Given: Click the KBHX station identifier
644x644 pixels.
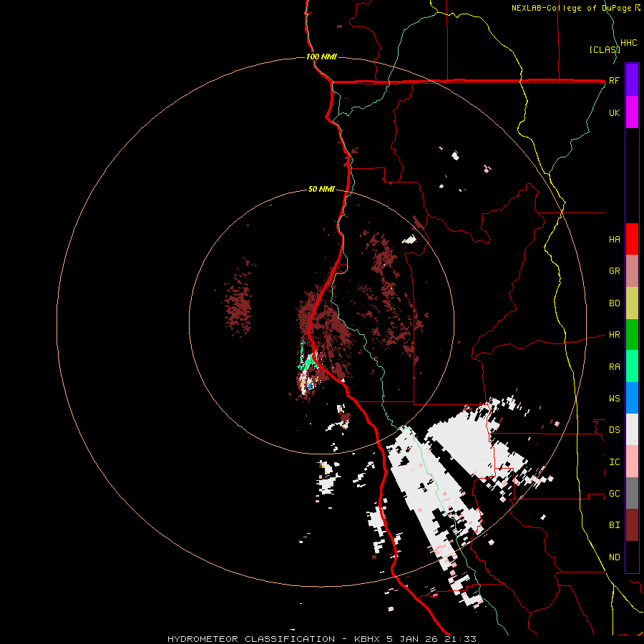Looking at the screenshot, I should click(368, 639).
